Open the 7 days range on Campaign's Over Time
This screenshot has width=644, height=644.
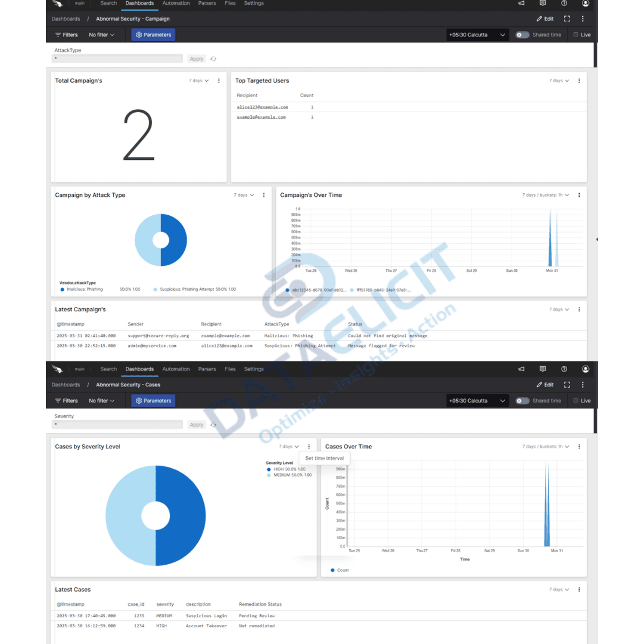tap(540, 194)
